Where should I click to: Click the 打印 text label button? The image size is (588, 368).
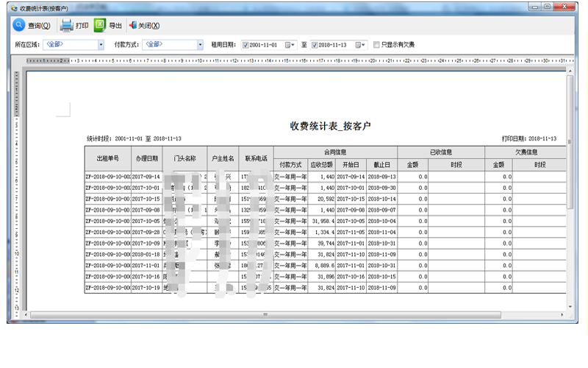coord(82,26)
